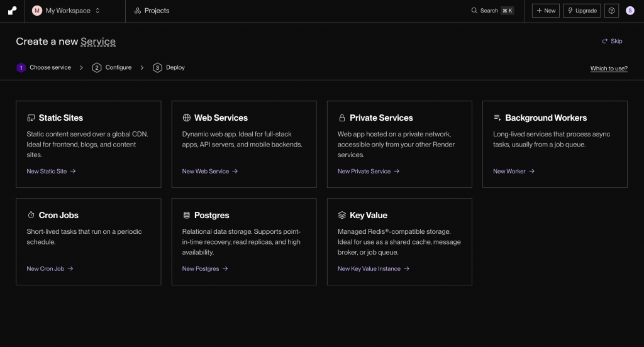Select the Configure step
Viewport: 644px width, 347px height.
click(112, 67)
